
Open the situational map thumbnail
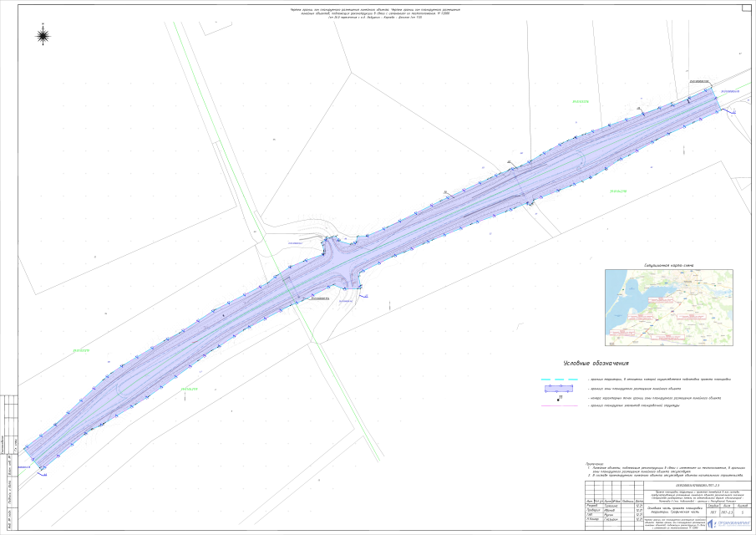point(668,307)
